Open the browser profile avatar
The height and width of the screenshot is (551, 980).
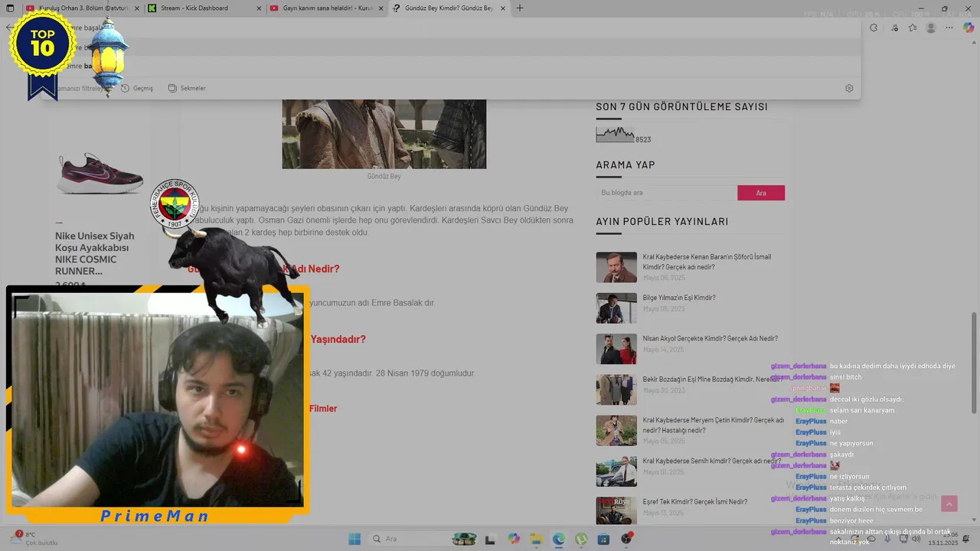[x=931, y=28]
